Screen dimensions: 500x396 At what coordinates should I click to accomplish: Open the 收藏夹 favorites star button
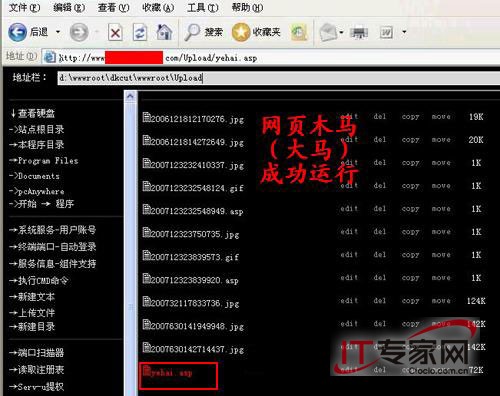256,32
